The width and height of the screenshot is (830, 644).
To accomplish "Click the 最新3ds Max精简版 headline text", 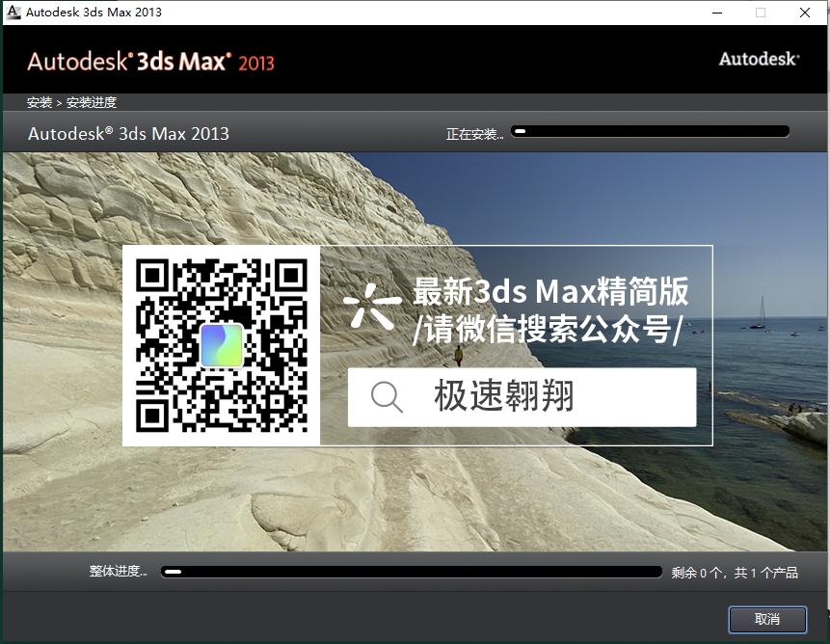I will [x=551, y=291].
